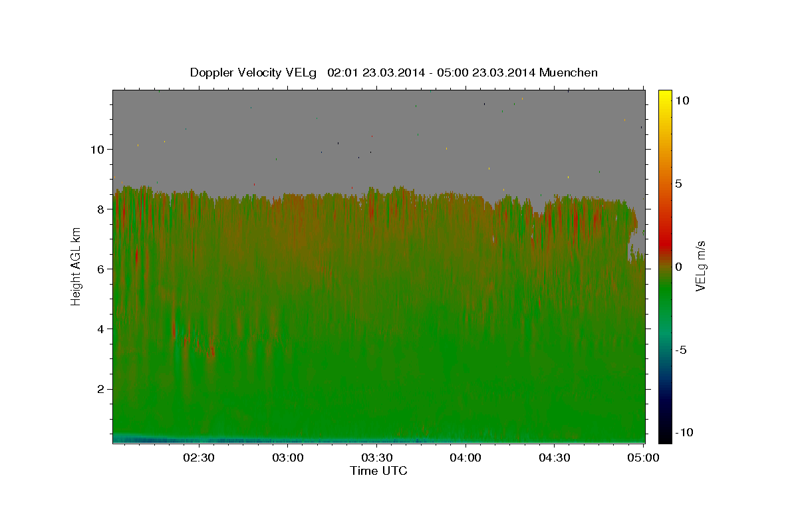Click the colorbar value 0

[678, 267]
